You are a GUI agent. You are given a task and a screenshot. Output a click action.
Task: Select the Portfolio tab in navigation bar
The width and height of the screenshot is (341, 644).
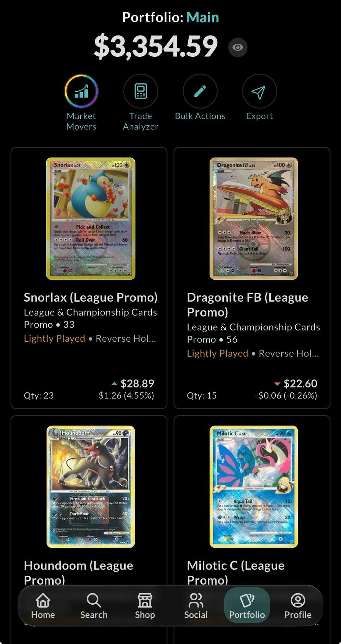click(247, 605)
